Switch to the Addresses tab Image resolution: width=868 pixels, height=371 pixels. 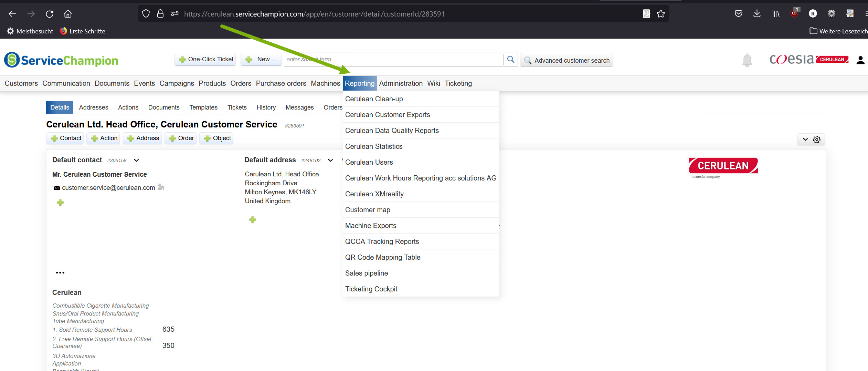94,107
